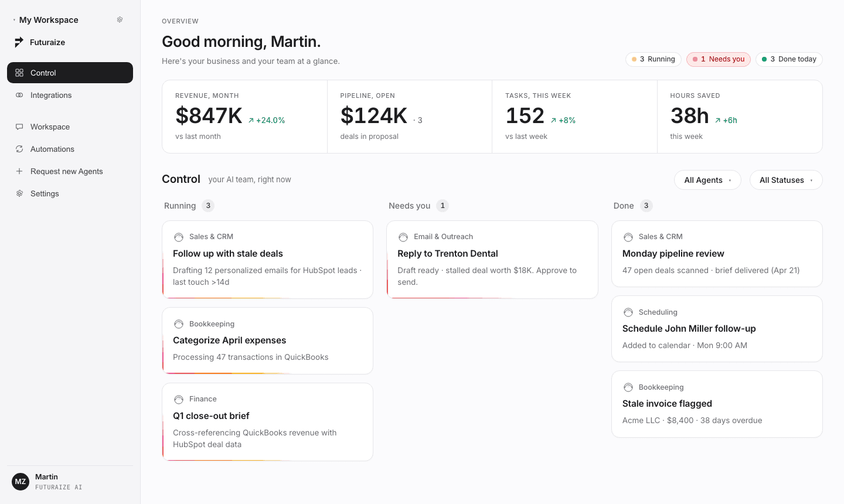Select Request new Agents

pyautogui.click(x=70, y=171)
